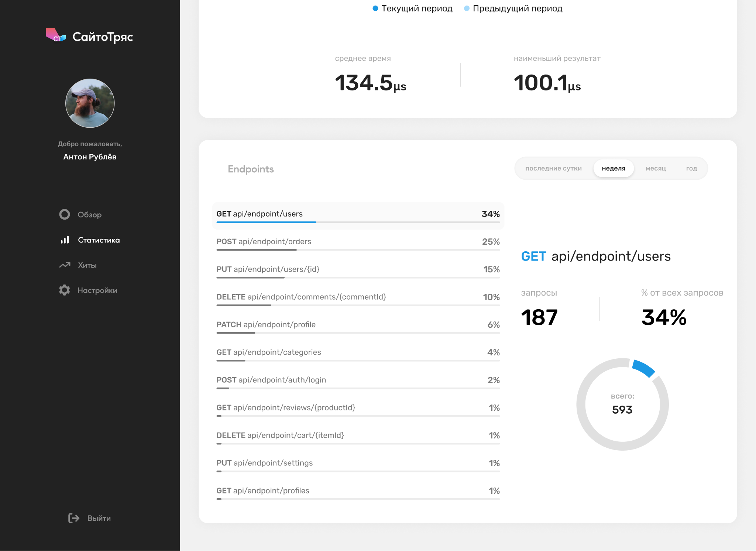Select the неделя period toggle
756x551 pixels.
pos(614,168)
